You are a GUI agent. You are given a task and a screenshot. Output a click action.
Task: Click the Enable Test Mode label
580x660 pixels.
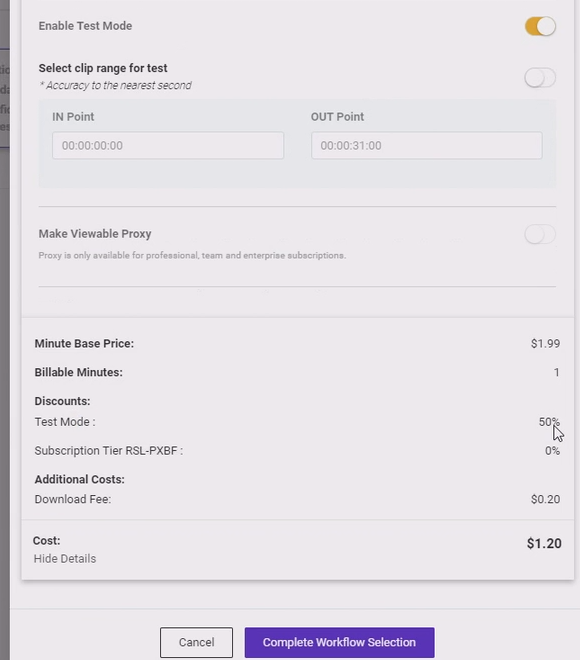click(x=85, y=26)
